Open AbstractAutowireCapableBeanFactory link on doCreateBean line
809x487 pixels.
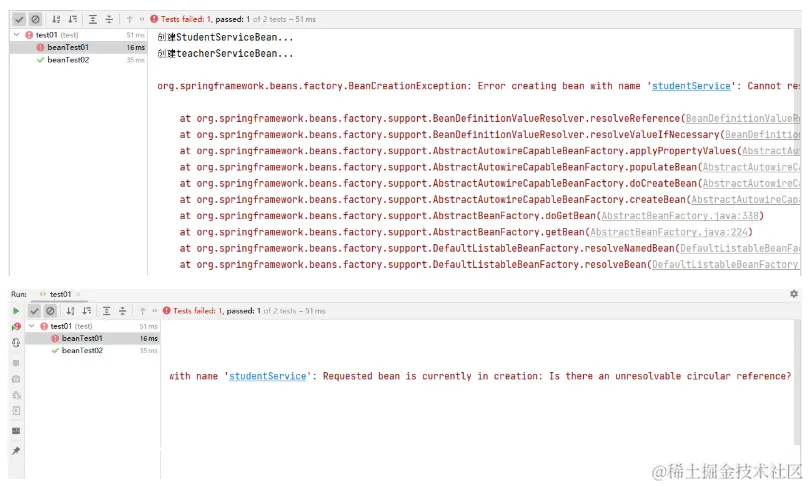[751, 183]
